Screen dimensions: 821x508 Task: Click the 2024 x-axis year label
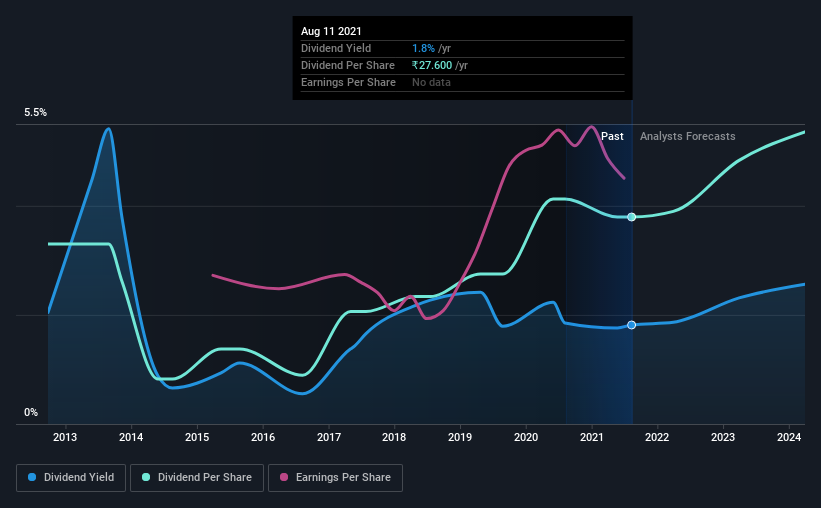tap(789, 437)
